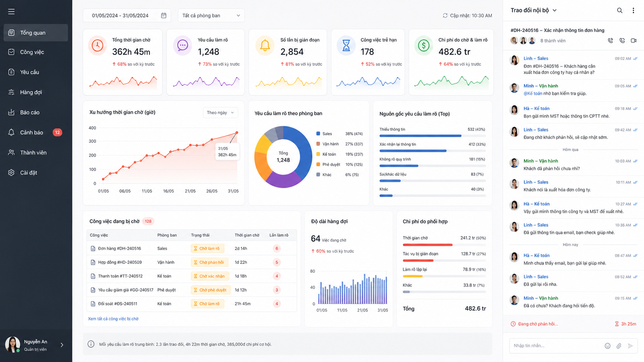Send the message with the send icon
Screen dimensions: 644x362
(x=631, y=346)
